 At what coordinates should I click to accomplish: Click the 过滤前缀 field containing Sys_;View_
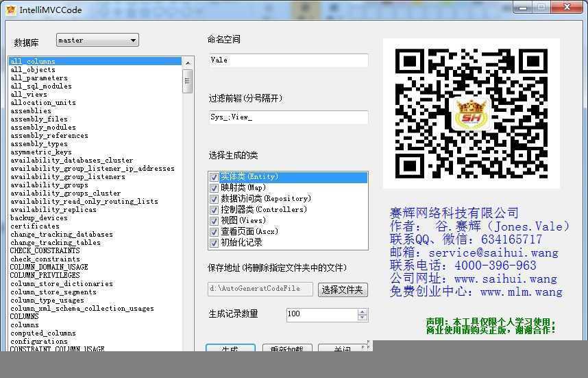[288, 117]
